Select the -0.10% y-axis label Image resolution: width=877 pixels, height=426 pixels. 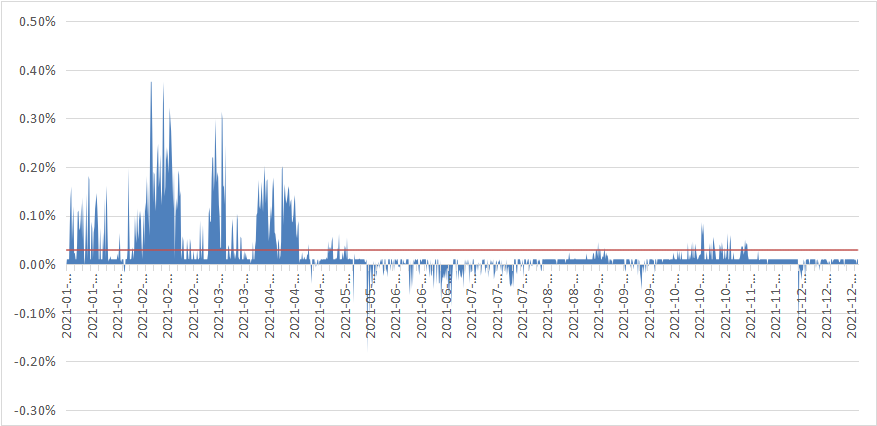(x=35, y=314)
